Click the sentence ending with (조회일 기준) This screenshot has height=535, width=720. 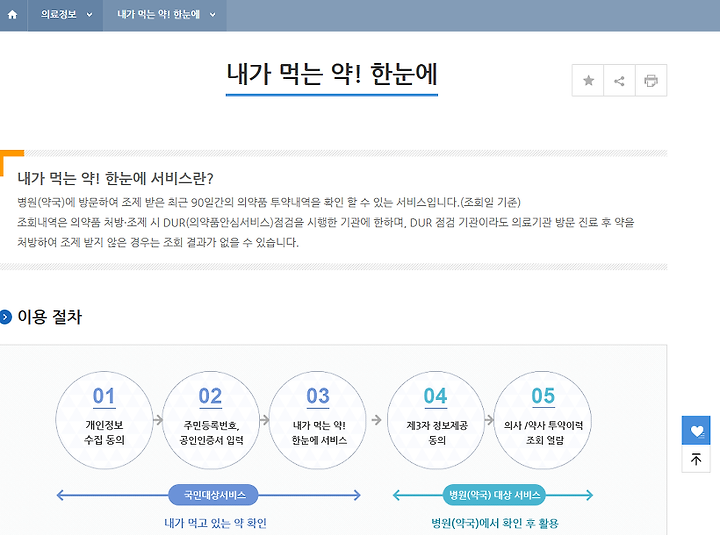coord(269,203)
